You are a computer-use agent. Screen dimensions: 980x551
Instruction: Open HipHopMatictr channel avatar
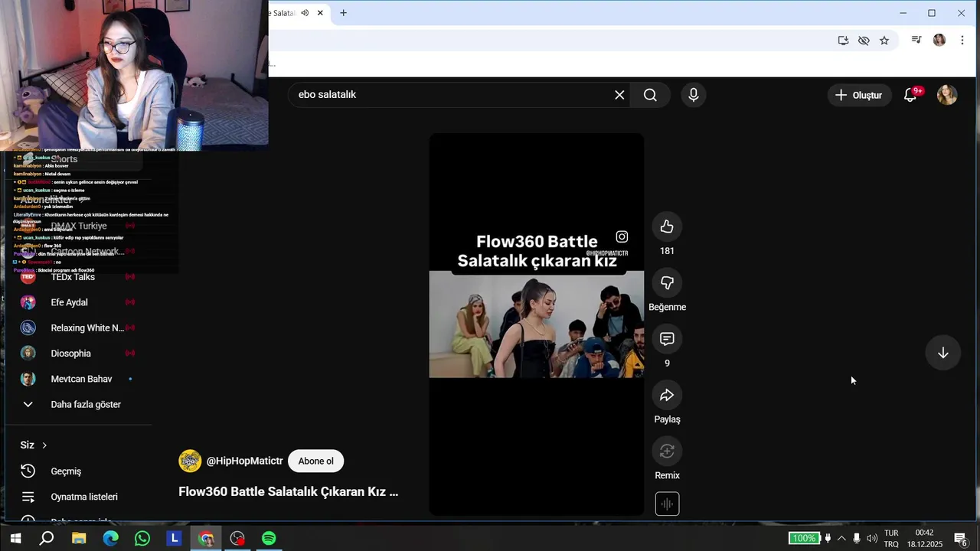[x=190, y=461]
